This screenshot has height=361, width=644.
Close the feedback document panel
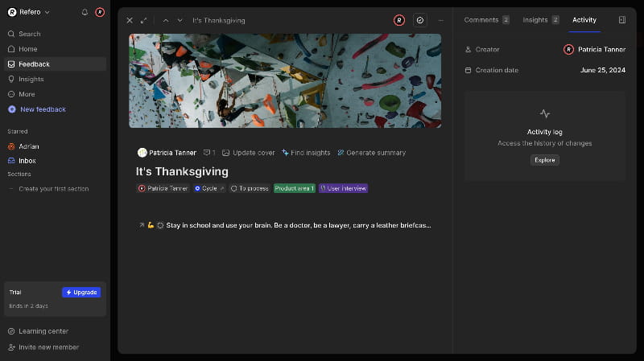pyautogui.click(x=130, y=20)
